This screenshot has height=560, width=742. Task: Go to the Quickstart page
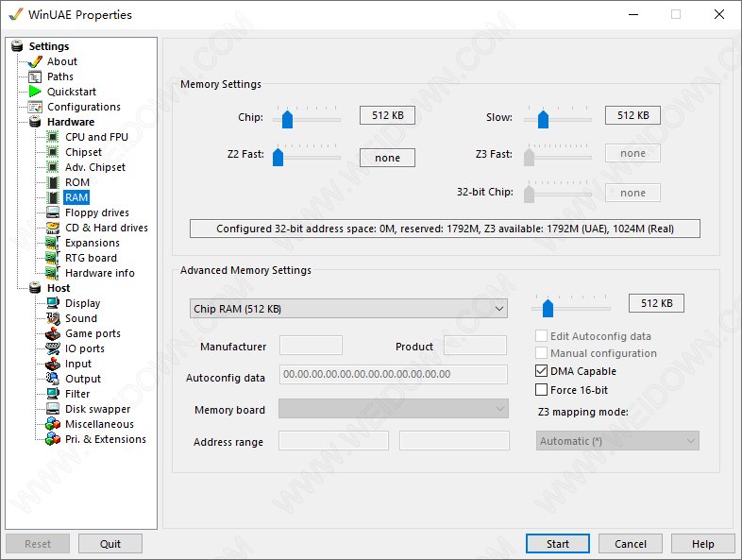click(x=72, y=92)
